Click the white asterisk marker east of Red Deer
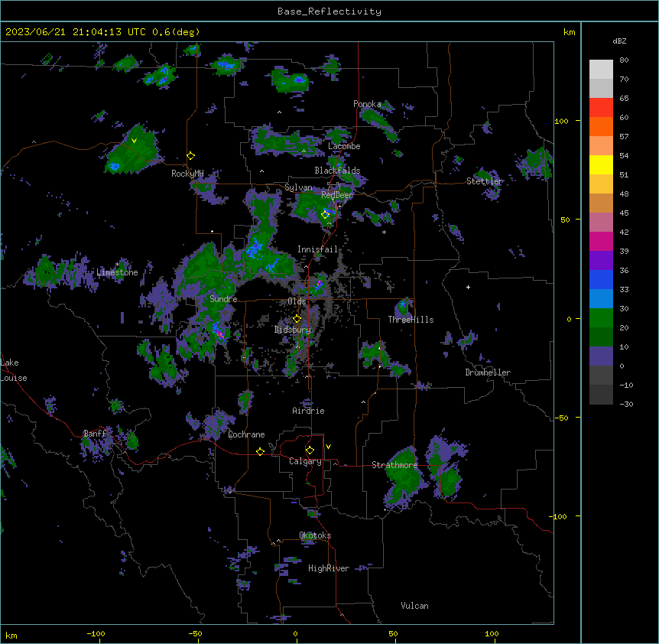Viewport: 659px width, 644px height. coord(384,232)
